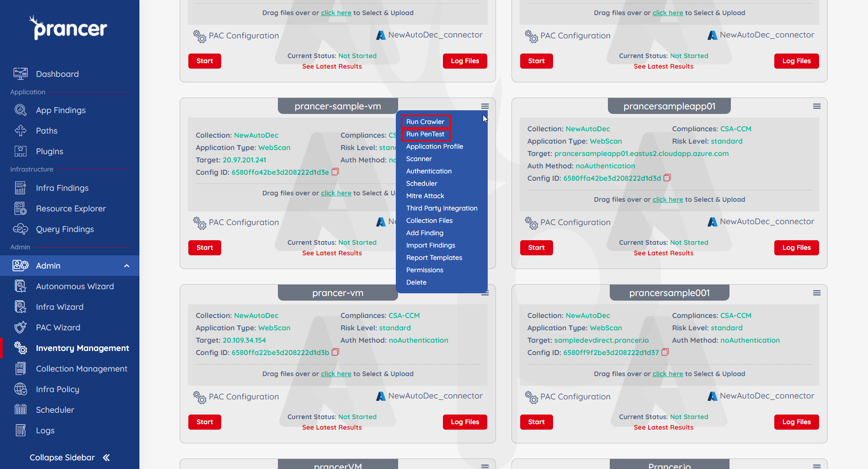Image resolution: width=868 pixels, height=469 pixels.
Task: Open the Prancer.io card hamburger menu
Action: tap(817, 466)
